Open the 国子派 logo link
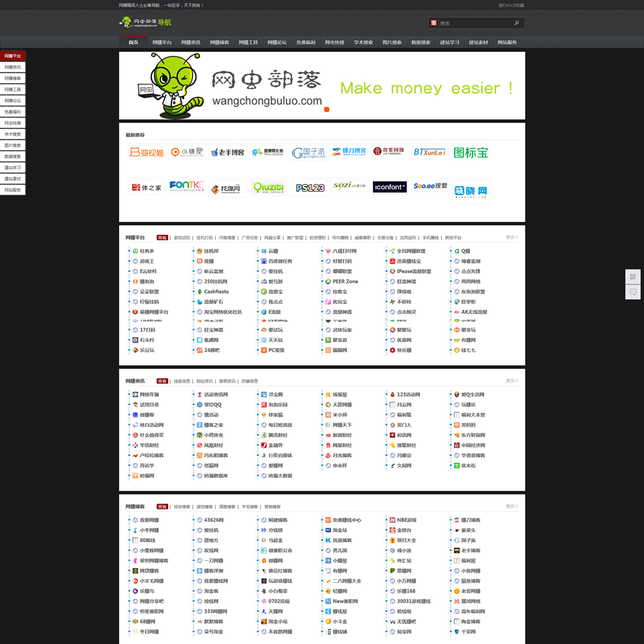The height and width of the screenshot is (644, 644). click(x=308, y=153)
